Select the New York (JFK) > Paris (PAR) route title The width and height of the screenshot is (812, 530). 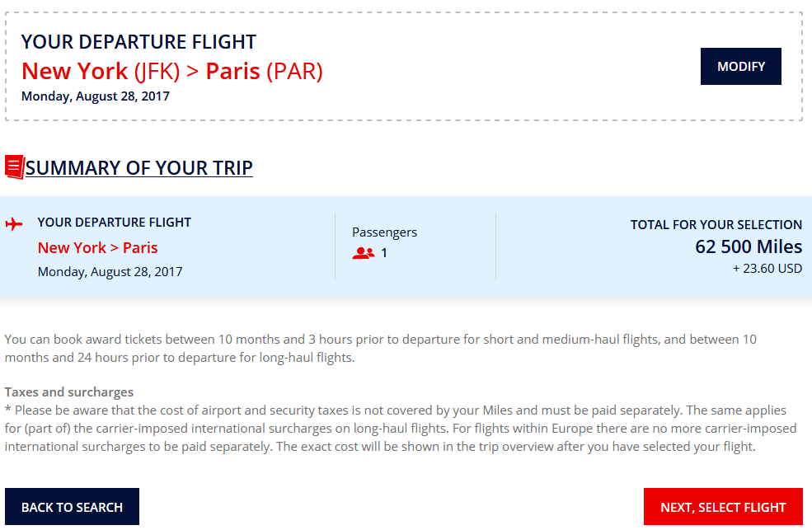(x=172, y=71)
